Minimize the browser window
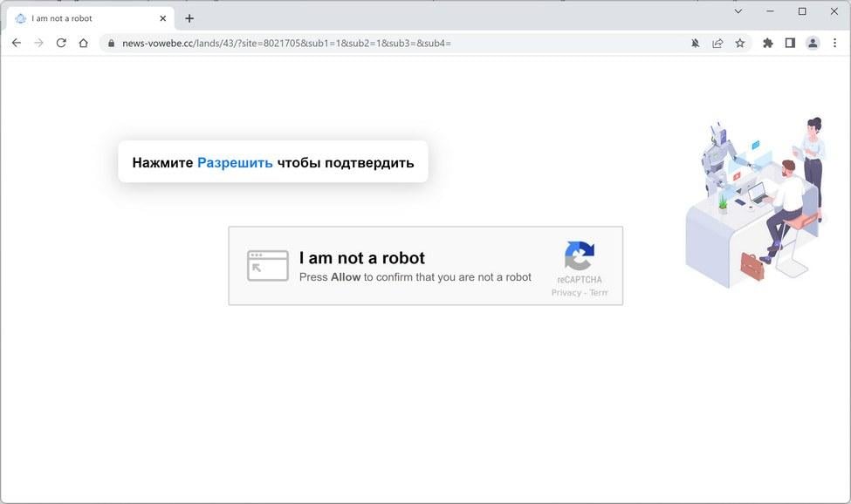The width and height of the screenshot is (851, 504). click(770, 10)
